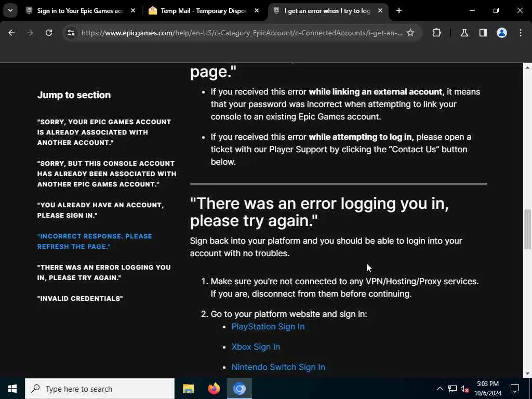This screenshot has height=399, width=532.
Task: Go back to the previous page
Action: coord(11,33)
